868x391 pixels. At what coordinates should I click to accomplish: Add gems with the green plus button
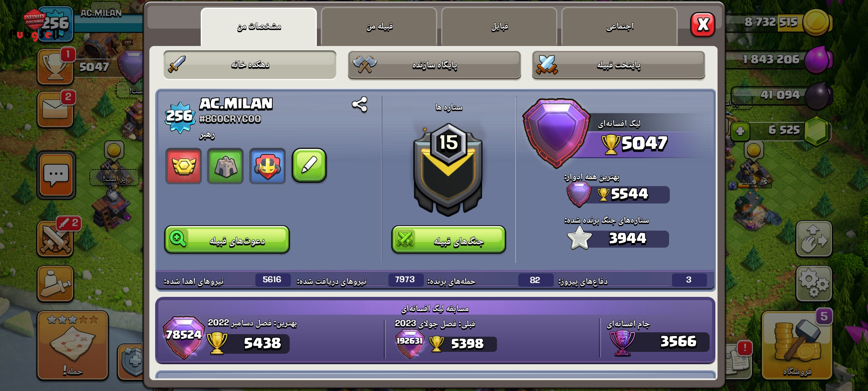[740, 131]
